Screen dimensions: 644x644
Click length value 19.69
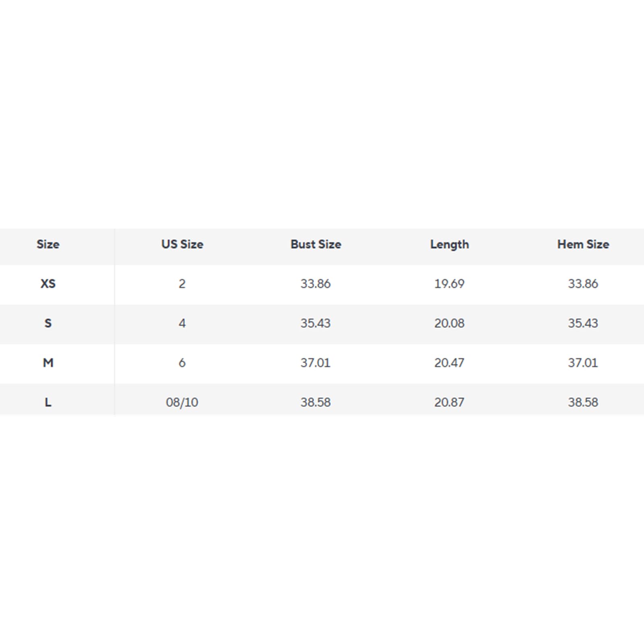[449, 284]
